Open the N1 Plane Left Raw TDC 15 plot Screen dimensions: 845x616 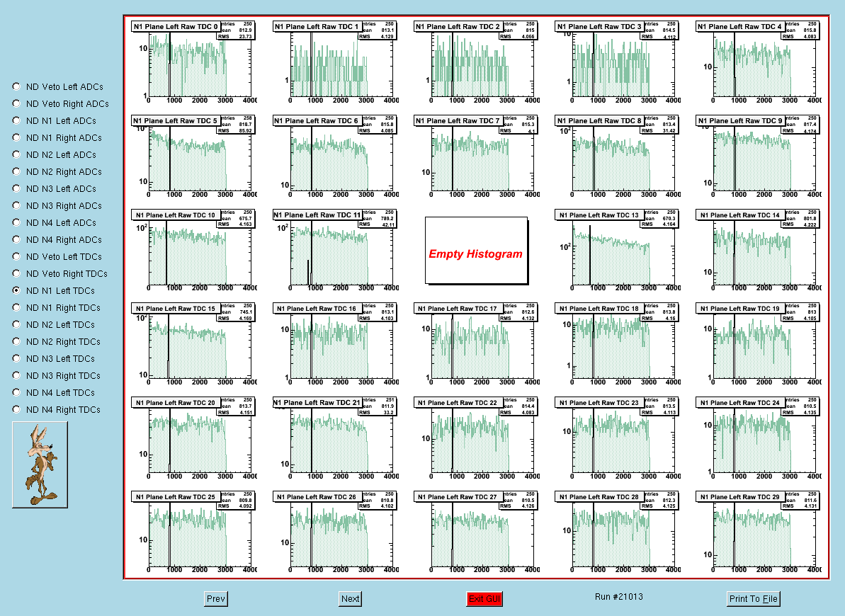[194, 344]
